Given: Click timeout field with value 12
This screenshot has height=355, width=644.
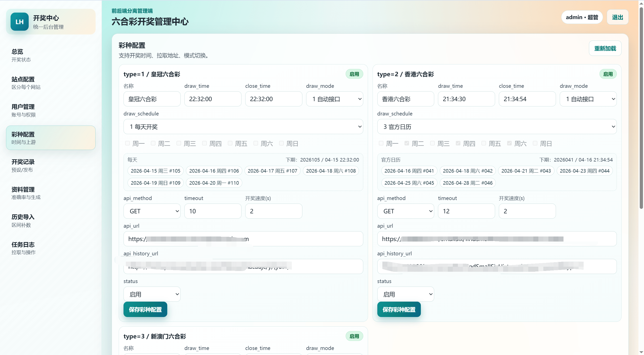Looking at the screenshot, I should click(466, 211).
